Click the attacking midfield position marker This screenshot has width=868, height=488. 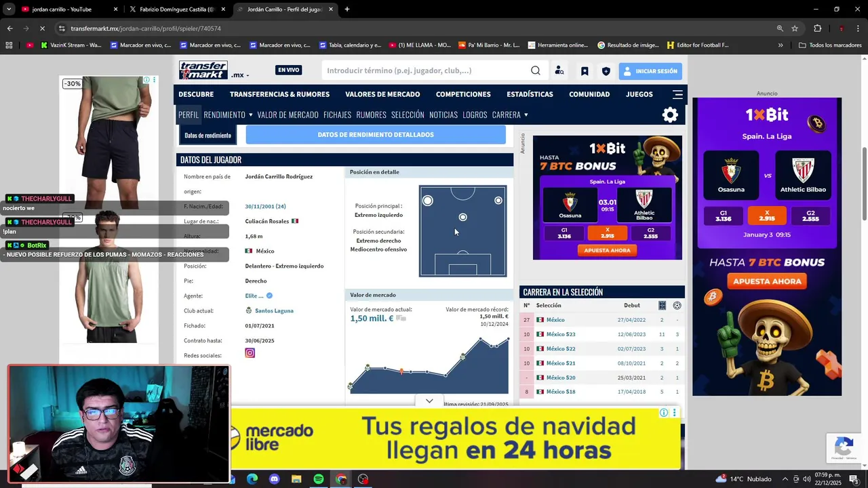point(462,217)
